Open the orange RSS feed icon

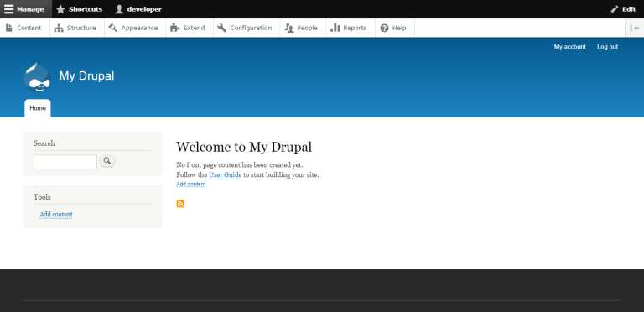pyautogui.click(x=180, y=204)
